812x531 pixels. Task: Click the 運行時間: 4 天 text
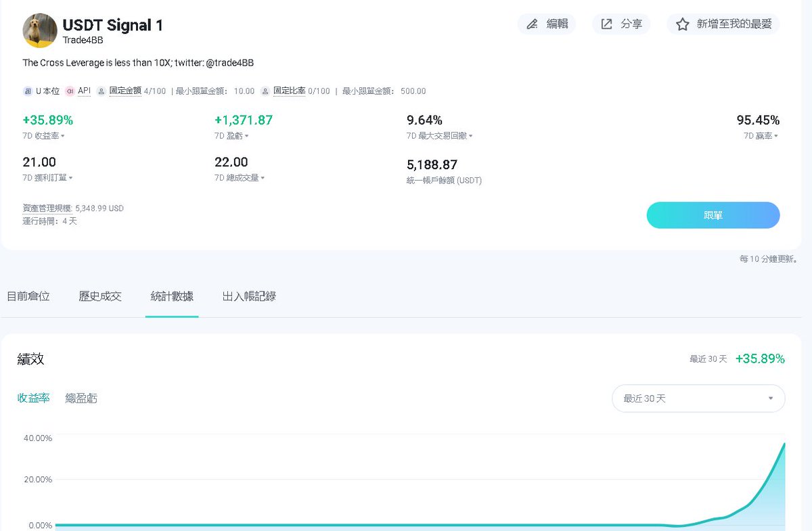[x=50, y=221]
